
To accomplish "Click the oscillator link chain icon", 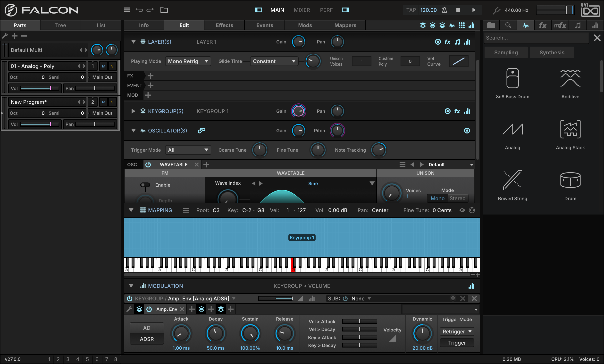I will (x=201, y=131).
